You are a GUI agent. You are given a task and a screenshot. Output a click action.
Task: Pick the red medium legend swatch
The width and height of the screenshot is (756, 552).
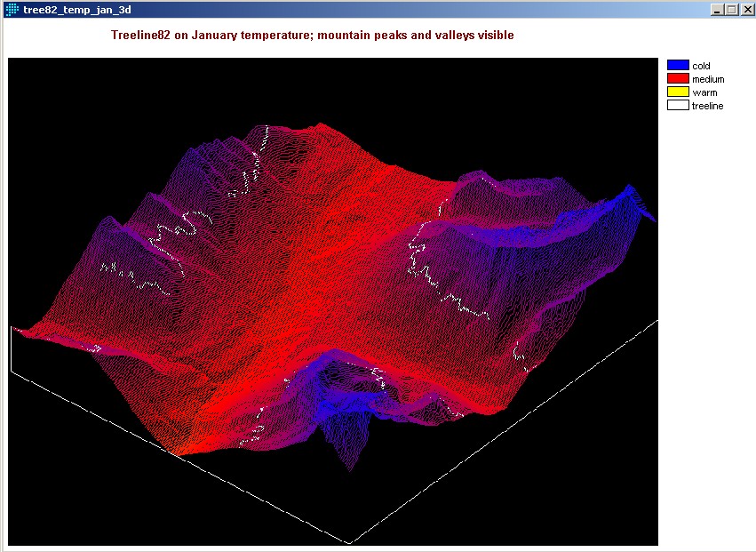(678, 79)
